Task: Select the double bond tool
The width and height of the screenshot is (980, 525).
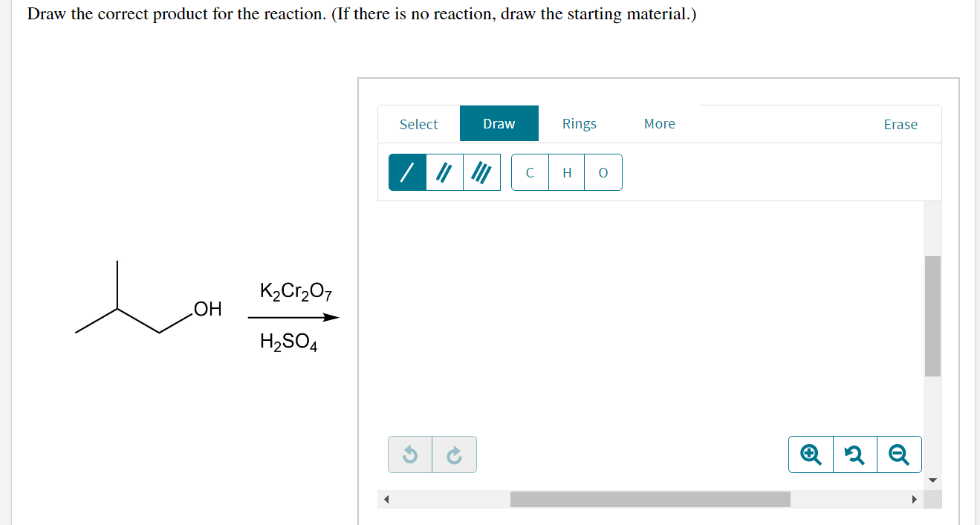Action: coord(444,172)
